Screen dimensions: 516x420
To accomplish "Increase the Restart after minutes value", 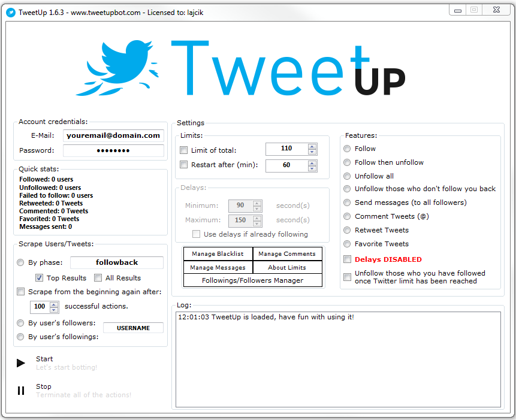I will (312, 163).
